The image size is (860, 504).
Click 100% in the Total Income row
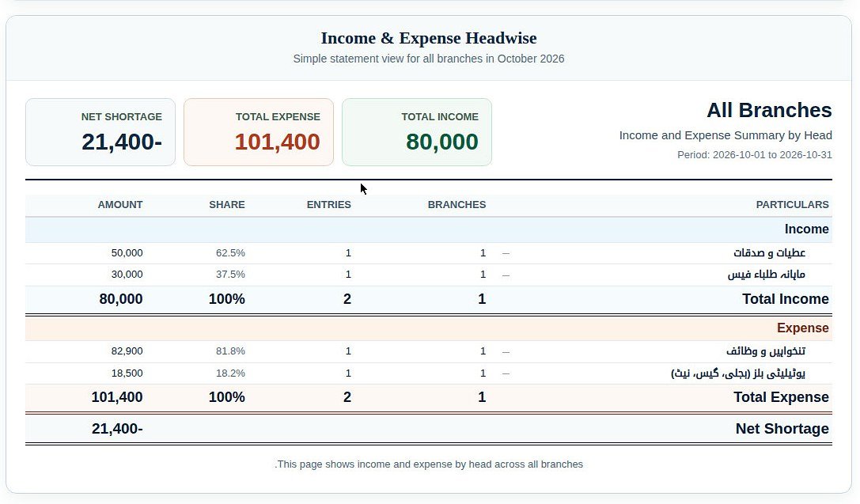point(226,299)
